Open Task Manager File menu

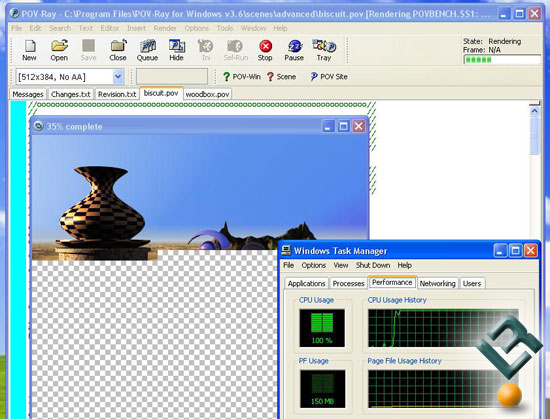(x=288, y=265)
